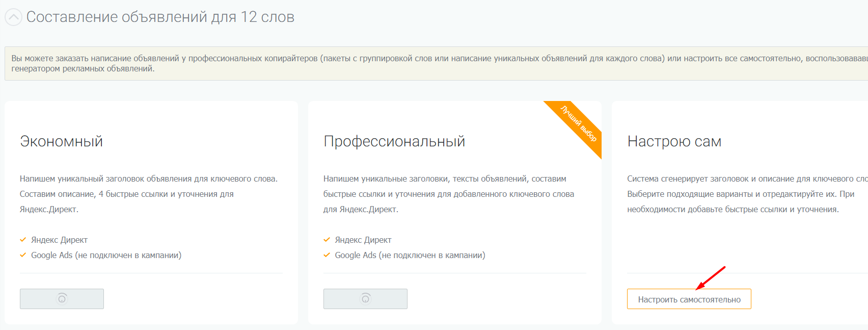Click checkmark beside Яндекс Директ in Экономный
Screen dimensions: 868x330
pyautogui.click(x=23, y=240)
